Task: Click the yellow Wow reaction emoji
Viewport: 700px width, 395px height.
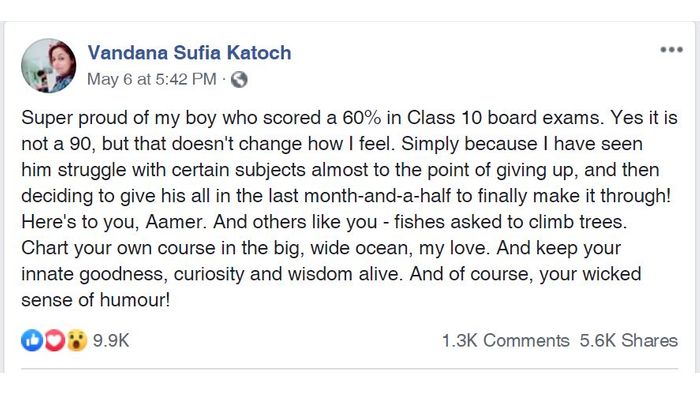Action: click(77, 341)
